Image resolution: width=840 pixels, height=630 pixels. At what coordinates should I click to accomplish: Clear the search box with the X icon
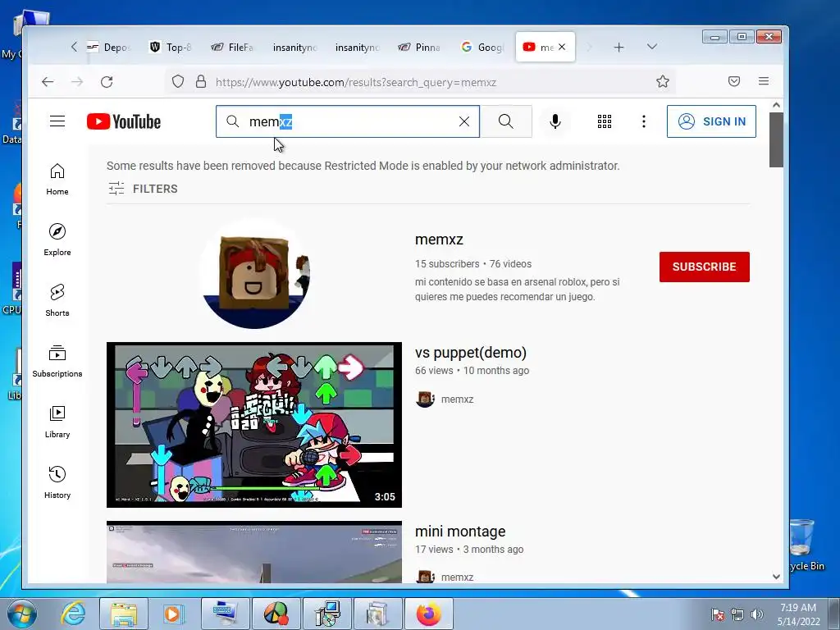click(x=464, y=121)
